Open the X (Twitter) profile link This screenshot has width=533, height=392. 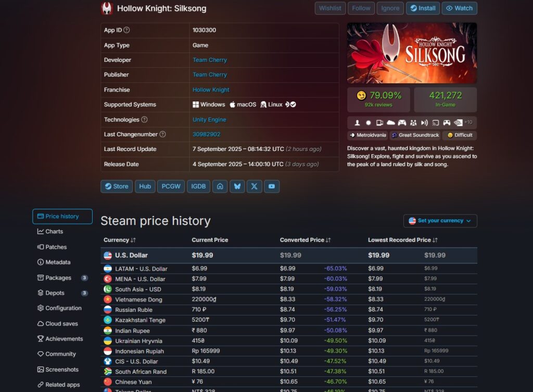[x=254, y=186]
